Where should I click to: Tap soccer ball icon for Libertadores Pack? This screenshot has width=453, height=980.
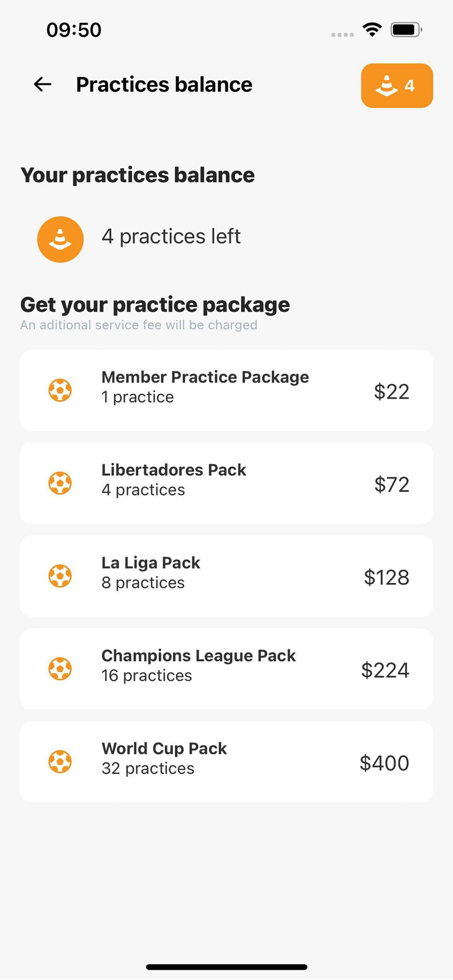click(60, 483)
